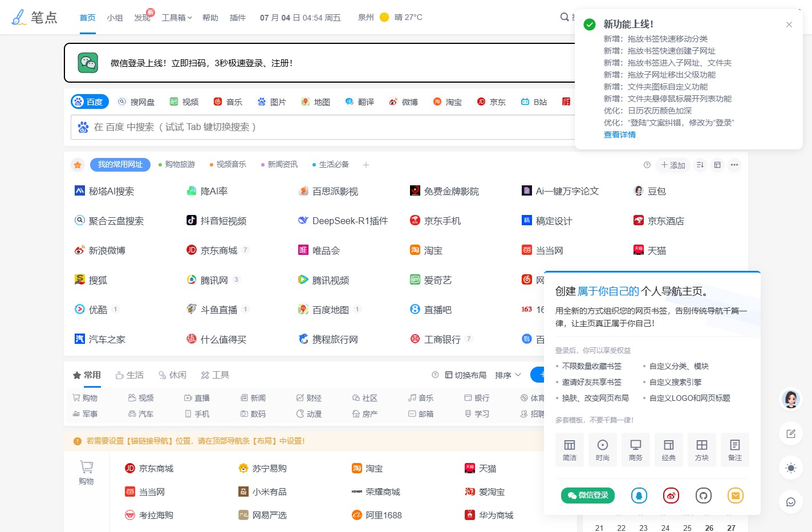
Task: Select the 视频 search option
Action: (184, 101)
